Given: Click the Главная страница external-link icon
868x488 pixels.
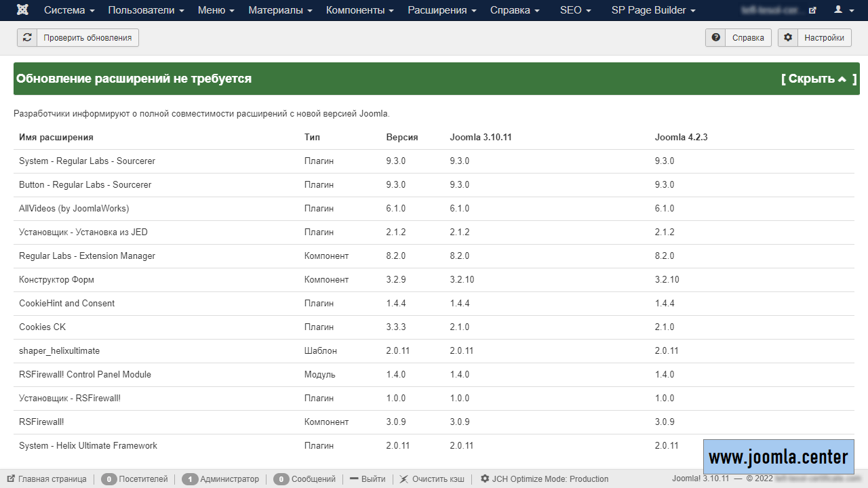Looking at the screenshot, I should 11,479.
